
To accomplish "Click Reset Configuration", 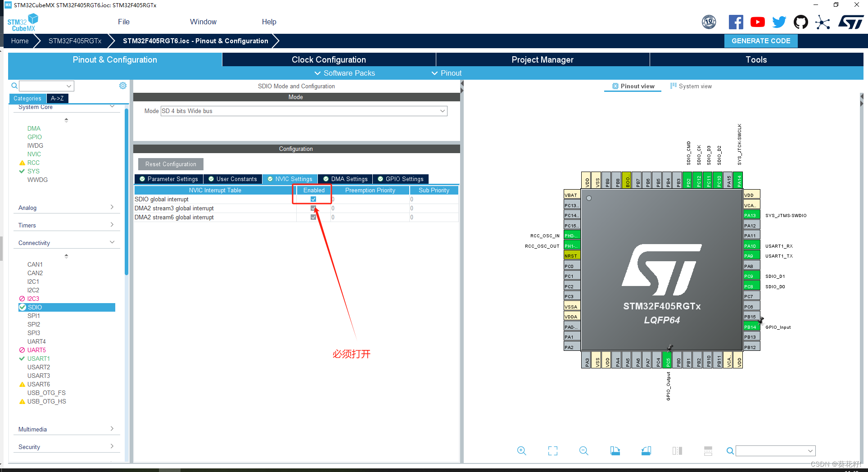I will click(170, 164).
